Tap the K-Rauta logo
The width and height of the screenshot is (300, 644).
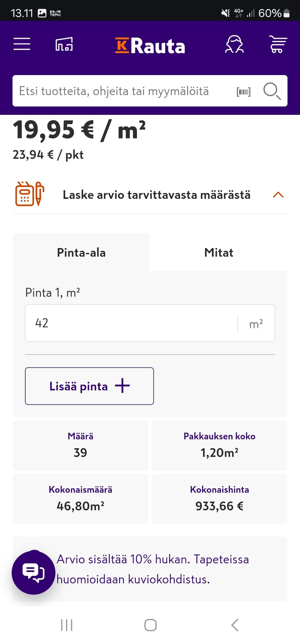[150, 45]
